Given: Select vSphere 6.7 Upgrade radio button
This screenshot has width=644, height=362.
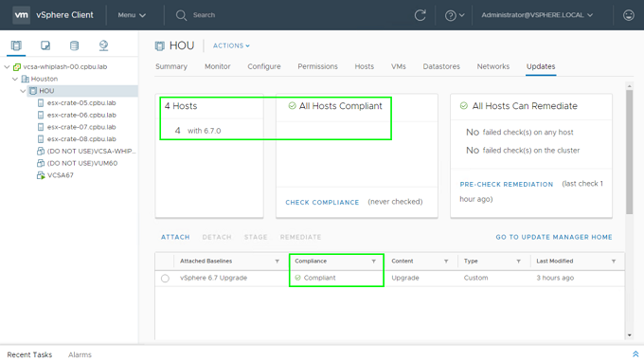Looking at the screenshot, I should (165, 279).
